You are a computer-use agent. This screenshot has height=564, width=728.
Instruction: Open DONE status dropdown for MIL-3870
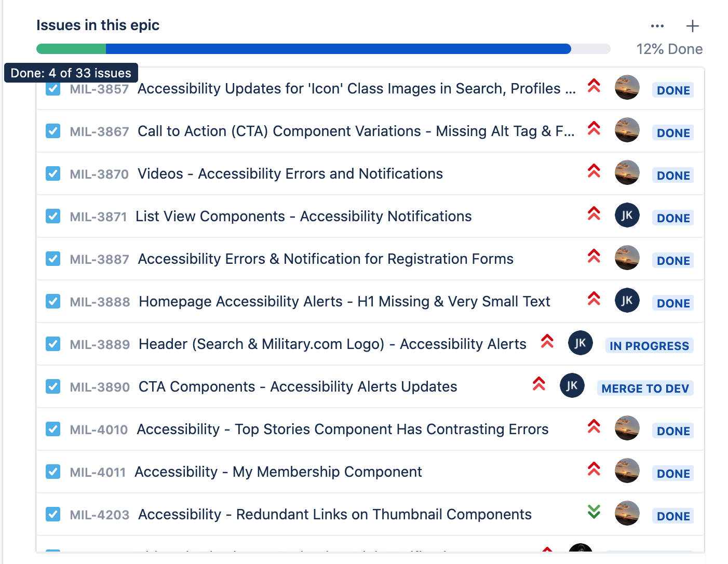[673, 176]
